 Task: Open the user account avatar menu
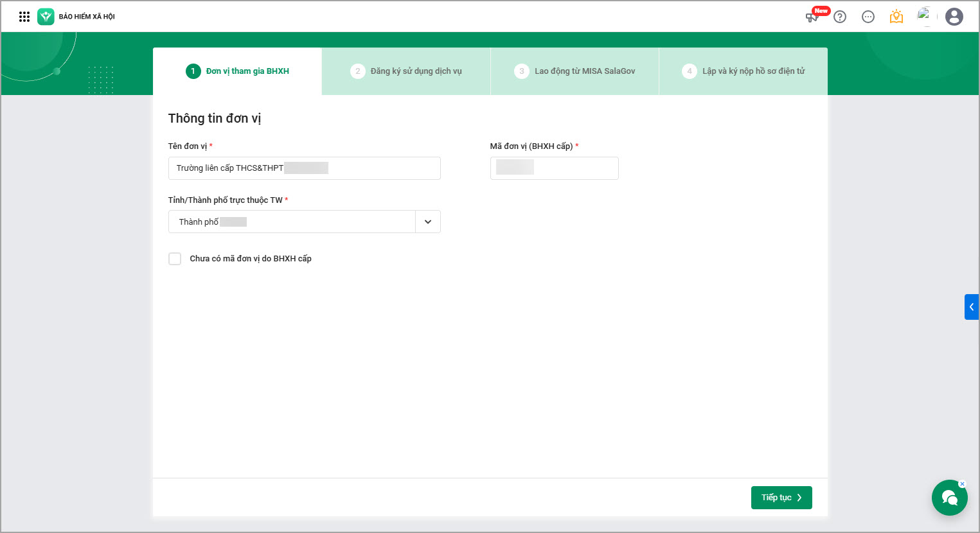954,17
